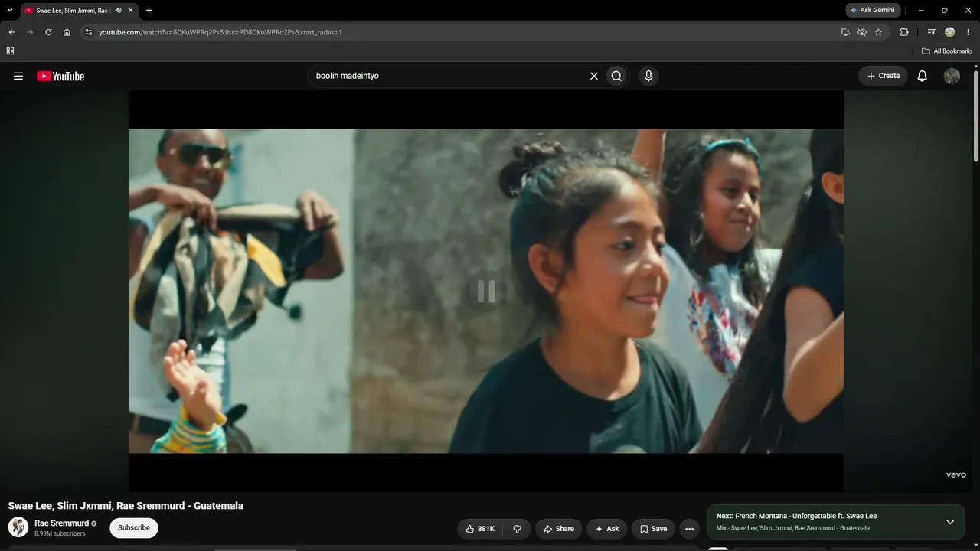980x551 pixels.
Task: Open the Rae Sremmurd channel name link
Action: click(x=61, y=523)
